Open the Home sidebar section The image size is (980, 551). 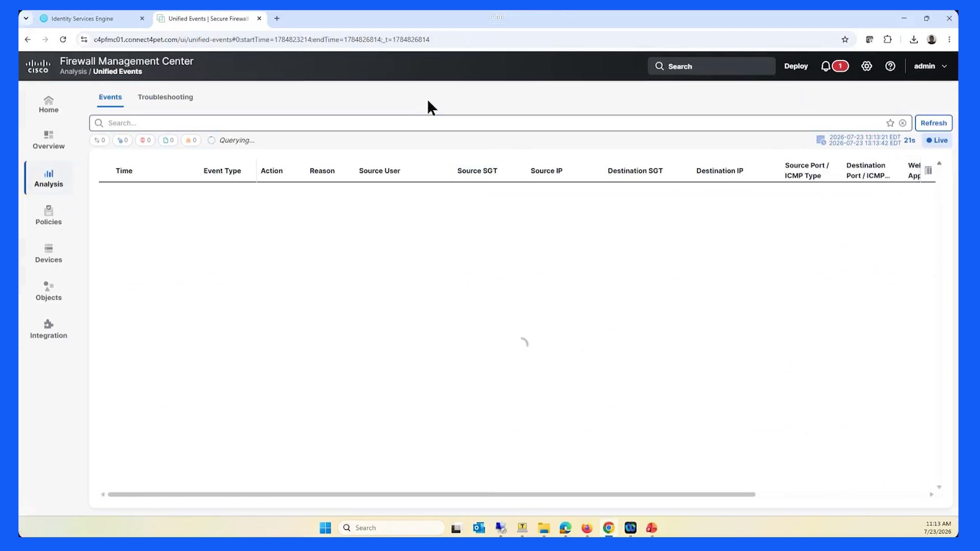coord(48,105)
